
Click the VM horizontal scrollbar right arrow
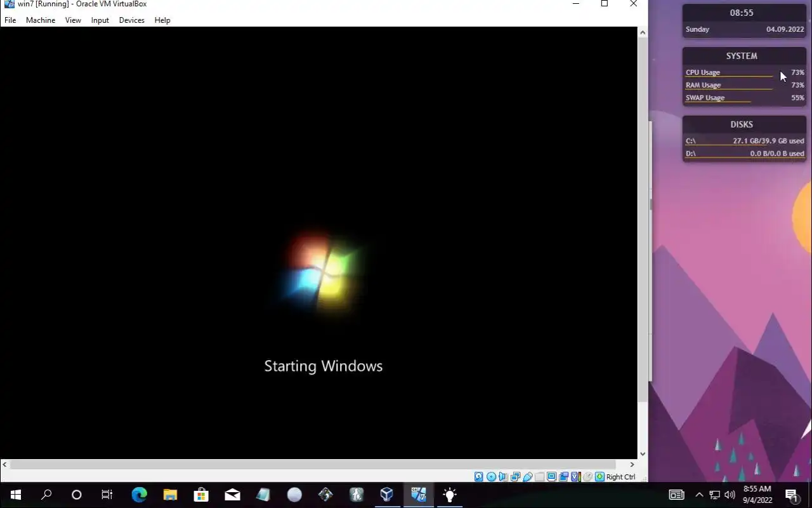(x=632, y=464)
